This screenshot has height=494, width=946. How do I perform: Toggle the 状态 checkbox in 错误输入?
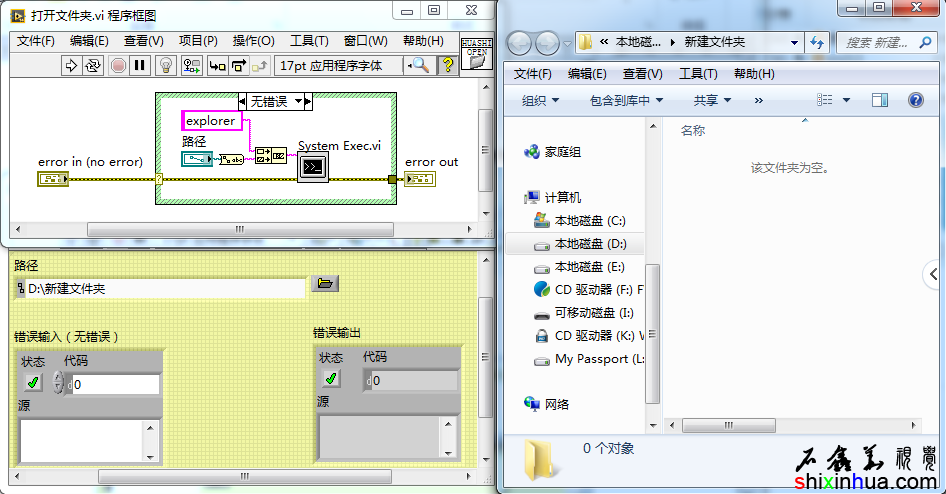click(33, 383)
